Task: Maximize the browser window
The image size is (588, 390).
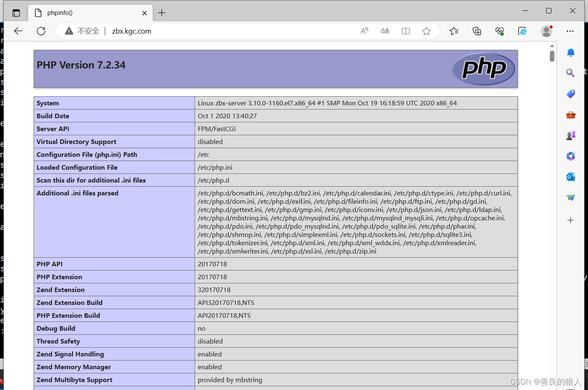Action: pos(549,11)
